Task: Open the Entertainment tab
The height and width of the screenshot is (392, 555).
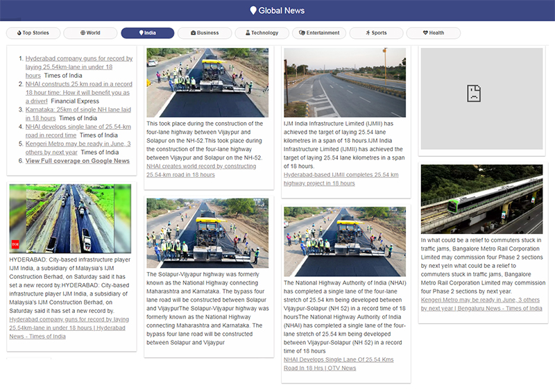Action: pos(319,33)
